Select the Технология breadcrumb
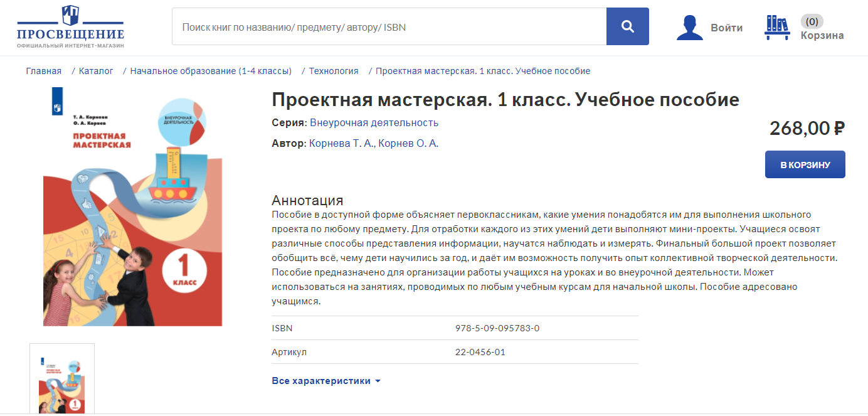Image resolution: width=868 pixels, height=416 pixels. (x=334, y=71)
